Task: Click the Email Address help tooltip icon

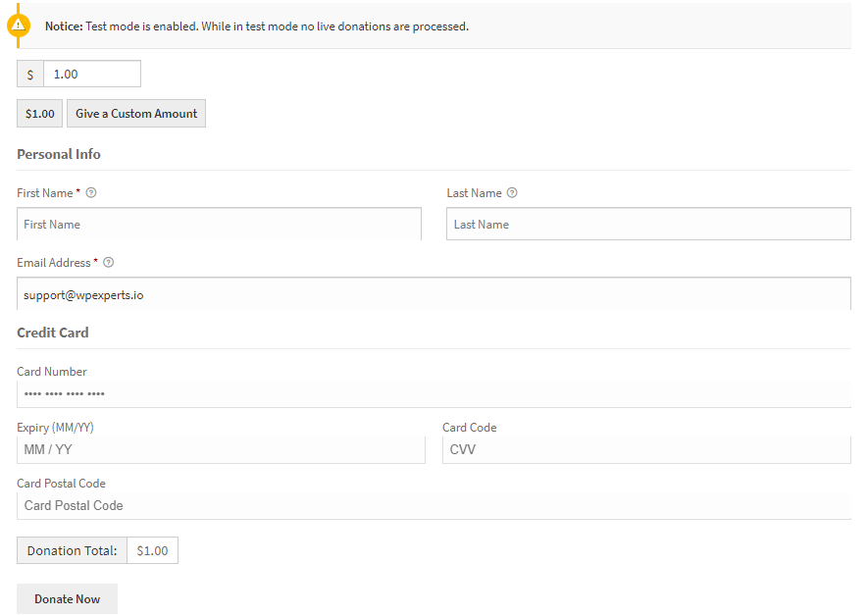Action: tap(109, 262)
